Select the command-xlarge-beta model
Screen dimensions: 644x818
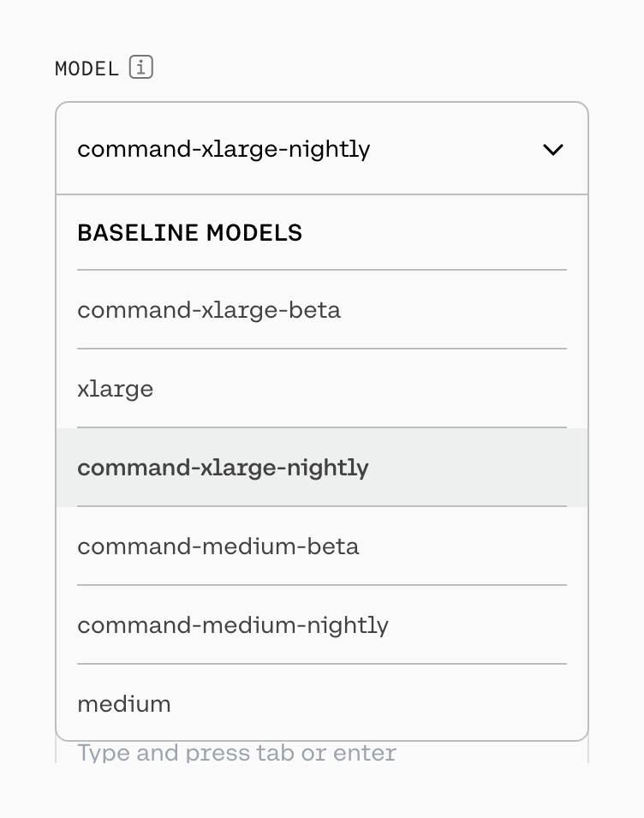(x=208, y=310)
